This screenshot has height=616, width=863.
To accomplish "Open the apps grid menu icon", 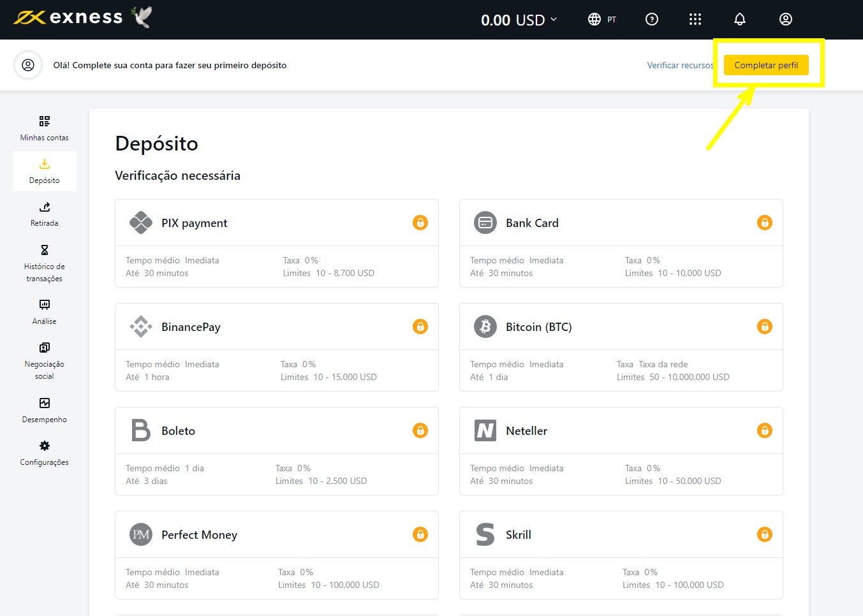I will [695, 19].
